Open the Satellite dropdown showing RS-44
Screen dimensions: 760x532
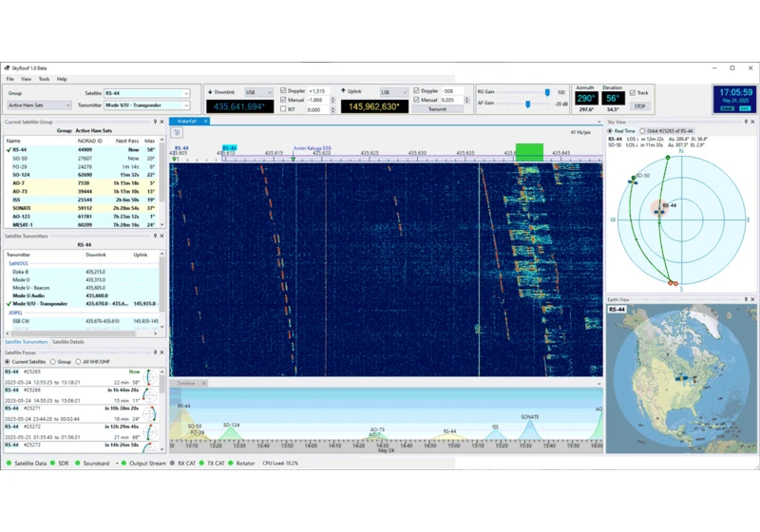pyautogui.click(x=147, y=93)
